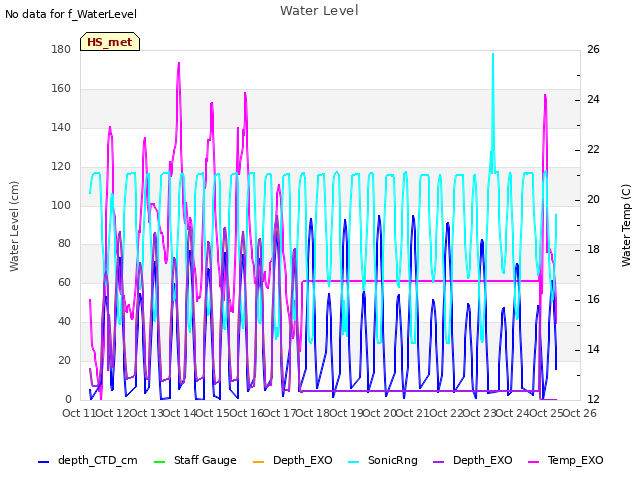Click the 16 right axis tick label
Screen dimensions: 640x480
pos(593,300)
